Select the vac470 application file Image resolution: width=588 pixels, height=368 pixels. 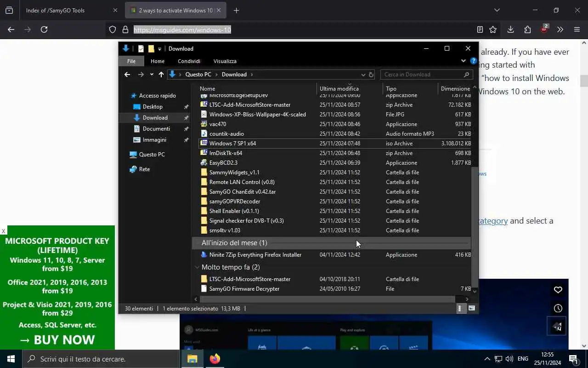coord(335,124)
